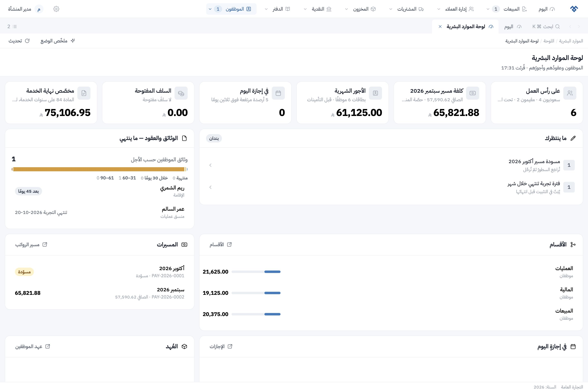Click the document icon beside الوثائق والعقود
Viewport: 588px width, 392px height.
[185, 138]
